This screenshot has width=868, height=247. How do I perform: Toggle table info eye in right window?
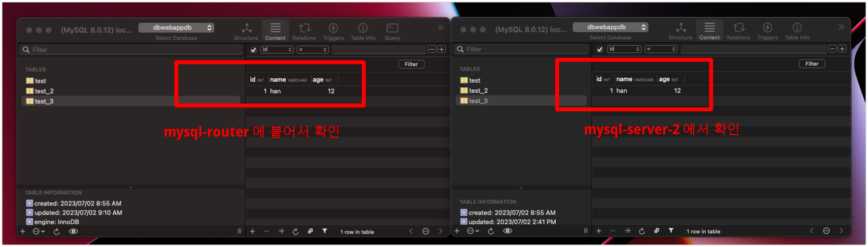[x=507, y=231]
